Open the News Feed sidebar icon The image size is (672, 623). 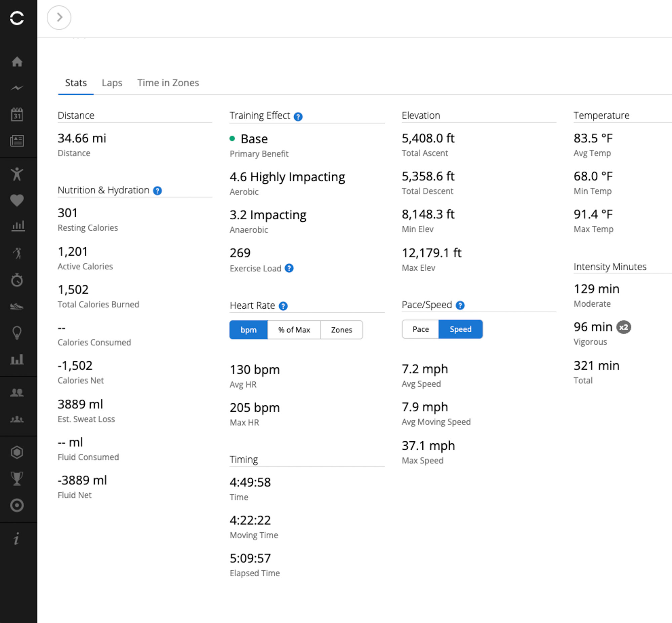coord(17,141)
